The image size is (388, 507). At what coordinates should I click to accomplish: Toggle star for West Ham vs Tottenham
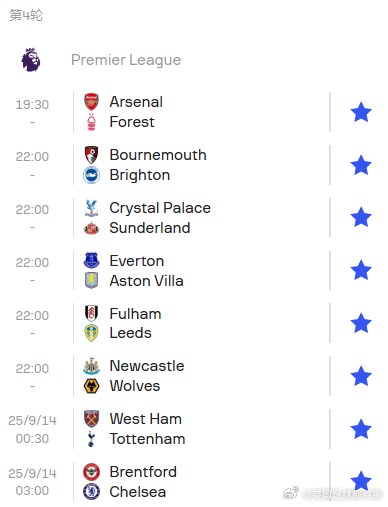coord(361,429)
